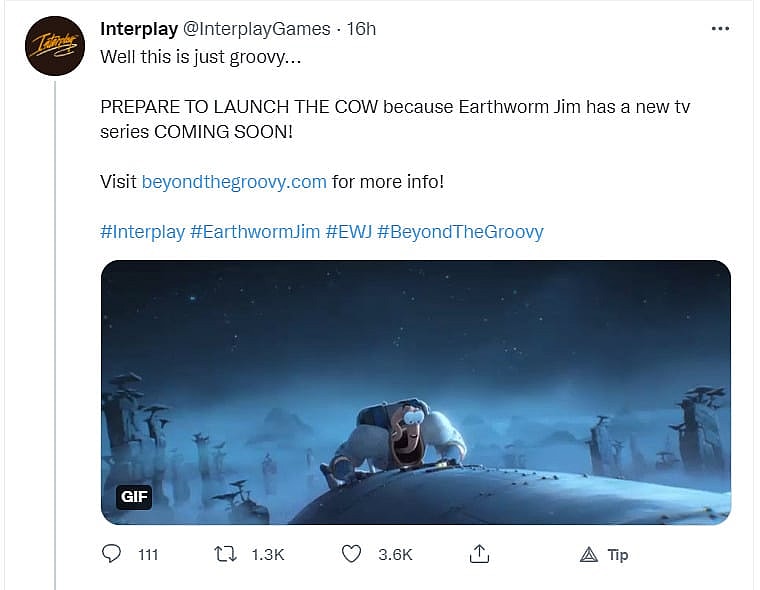Click the 3.6K likes count

395,555
